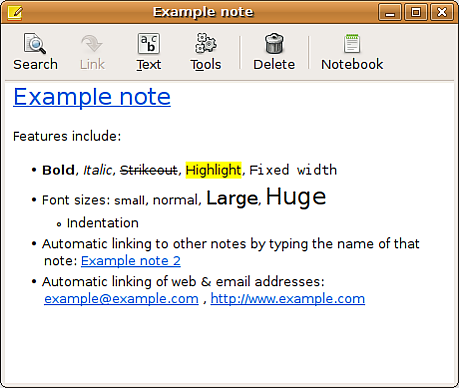Click the word 'normal' in Font sizes
459x388 pixels.
(176, 200)
